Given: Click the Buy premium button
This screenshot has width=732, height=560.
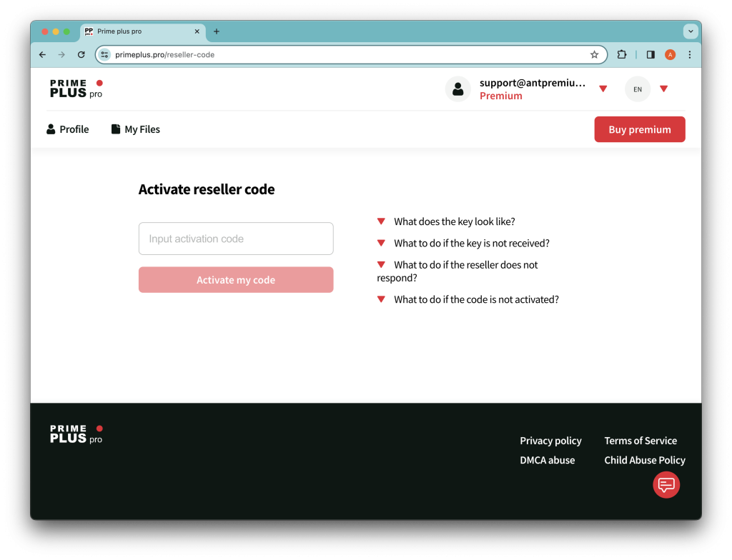Looking at the screenshot, I should click(x=640, y=129).
